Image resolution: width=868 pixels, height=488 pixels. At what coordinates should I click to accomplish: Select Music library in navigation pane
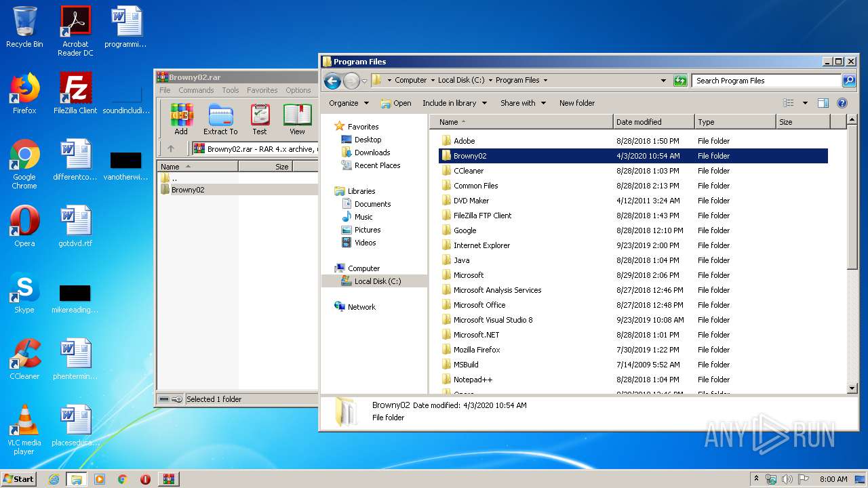coord(363,217)
